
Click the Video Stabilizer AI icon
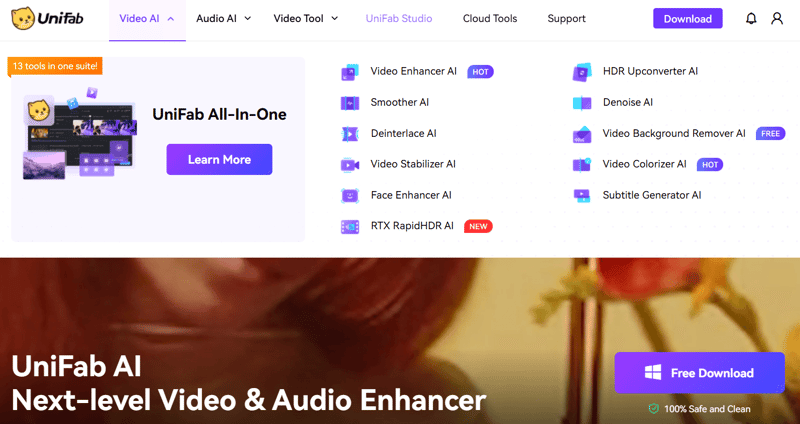(x=350, y=165)
